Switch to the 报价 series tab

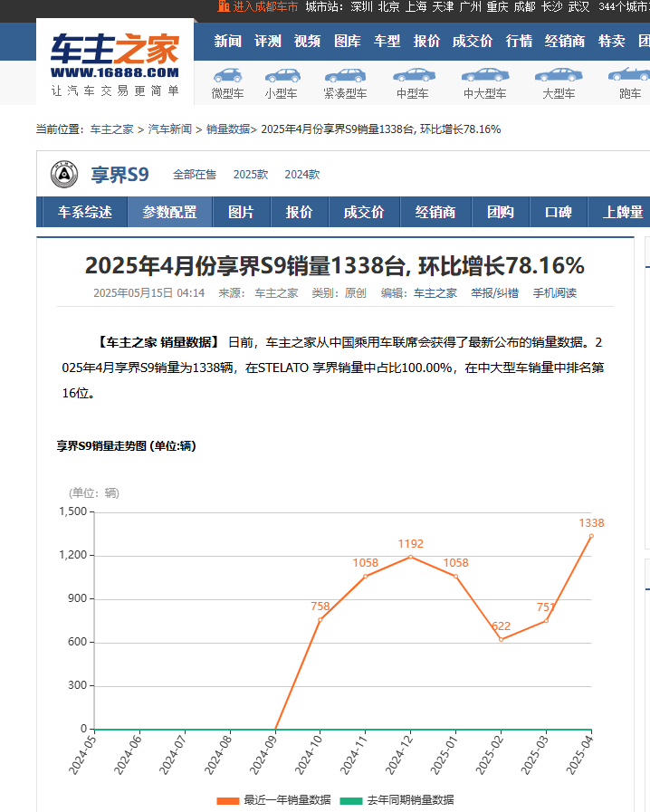299,212
